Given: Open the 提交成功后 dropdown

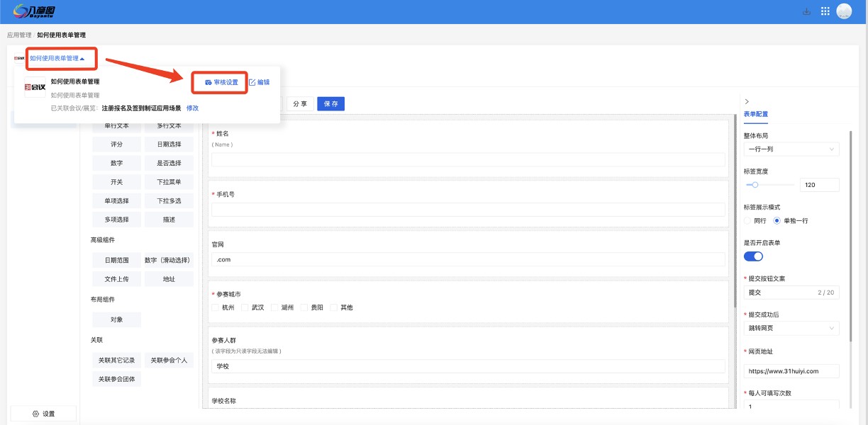Looking at the screenshot, I should click(791, 328).
